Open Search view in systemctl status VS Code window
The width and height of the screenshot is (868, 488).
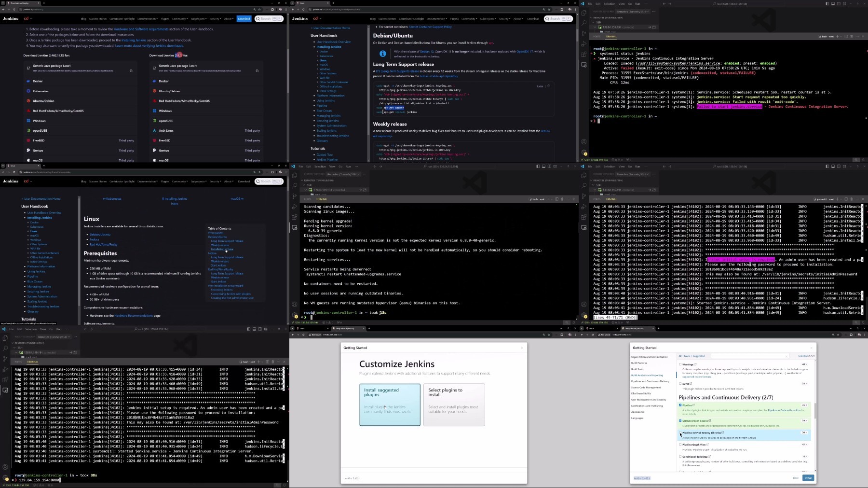tap(584, 23)
